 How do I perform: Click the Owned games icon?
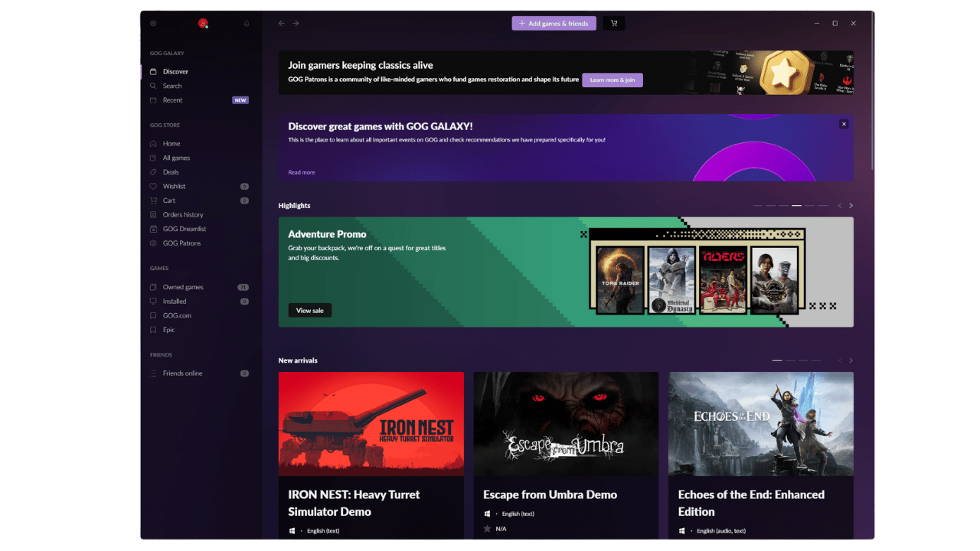[x=153, y=287]
